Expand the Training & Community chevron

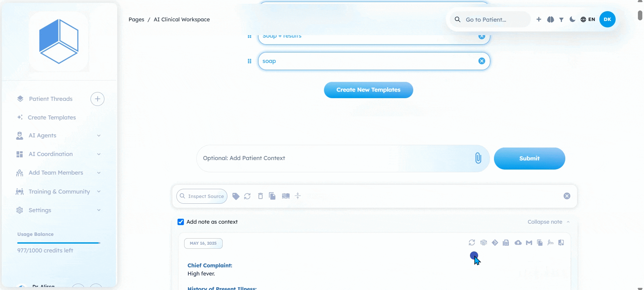tap(99, 192)
